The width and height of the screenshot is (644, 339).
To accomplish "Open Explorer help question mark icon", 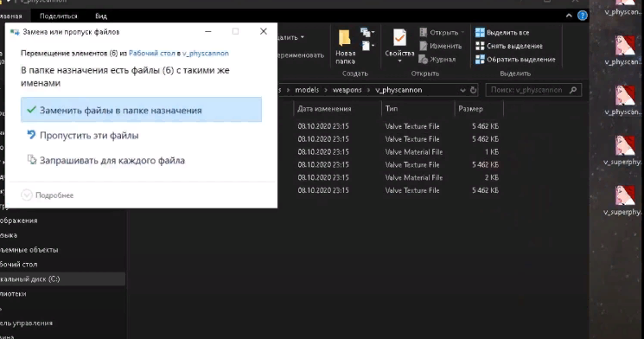I will [583, 16].
